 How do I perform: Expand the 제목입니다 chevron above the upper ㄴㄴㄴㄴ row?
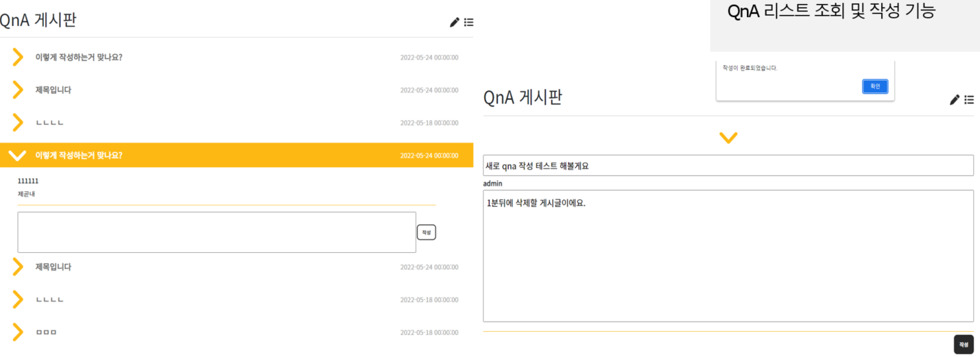pos(18,90)
